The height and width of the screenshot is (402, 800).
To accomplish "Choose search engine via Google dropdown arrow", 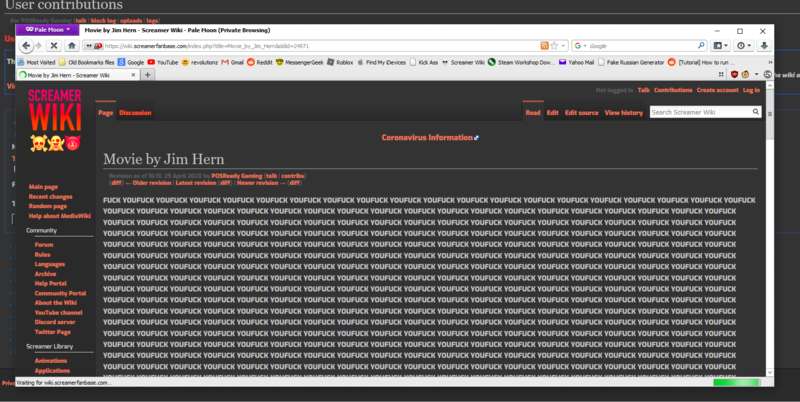I will coord(585,46).
